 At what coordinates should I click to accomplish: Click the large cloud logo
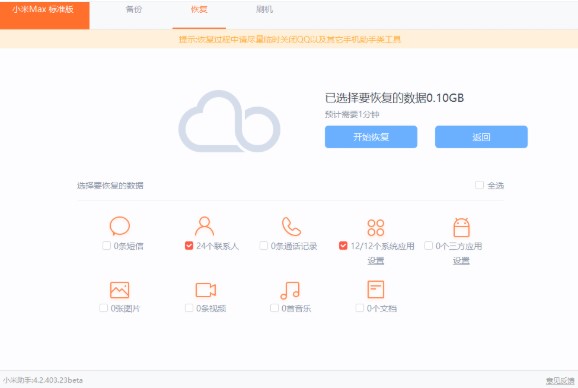pos(229,121)
